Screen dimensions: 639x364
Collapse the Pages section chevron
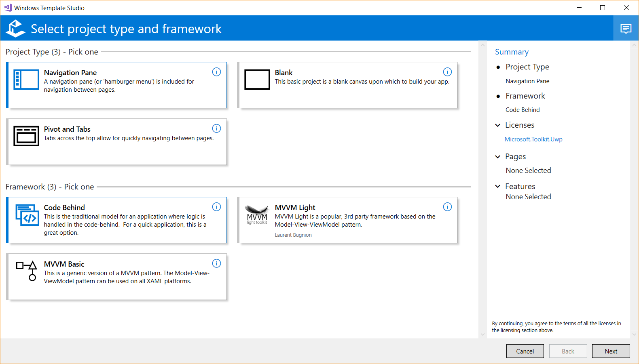pos(498,157)
